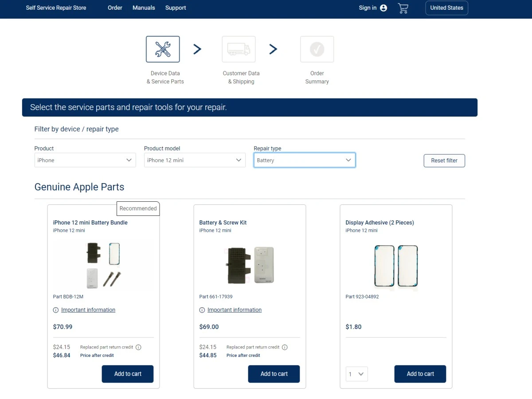Add iPhone 12 mini Battery Bundle to cart
This screenshot has width=532, height=399.
click(x=128, y=374)
